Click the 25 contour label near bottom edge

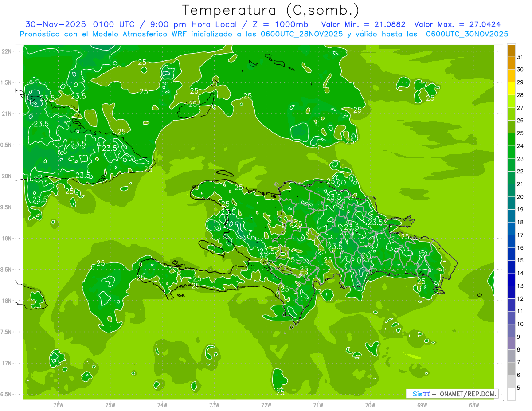(280, 392)
